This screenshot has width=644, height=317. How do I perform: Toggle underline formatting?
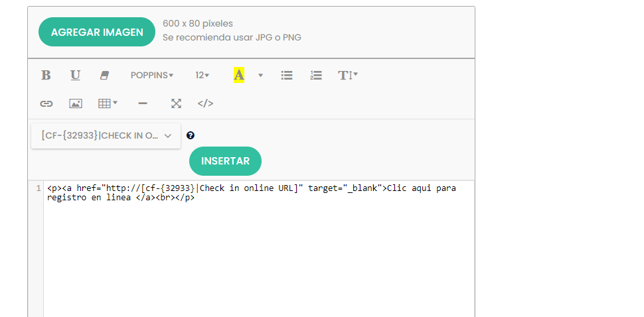(x=75, y=76)
